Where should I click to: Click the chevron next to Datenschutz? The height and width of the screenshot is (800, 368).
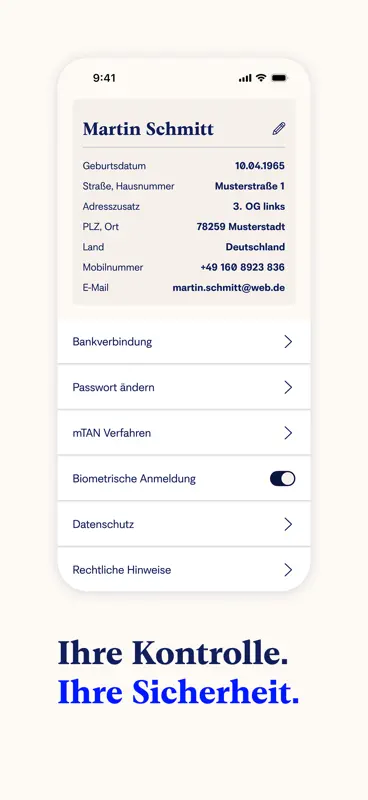coord(288,524)
